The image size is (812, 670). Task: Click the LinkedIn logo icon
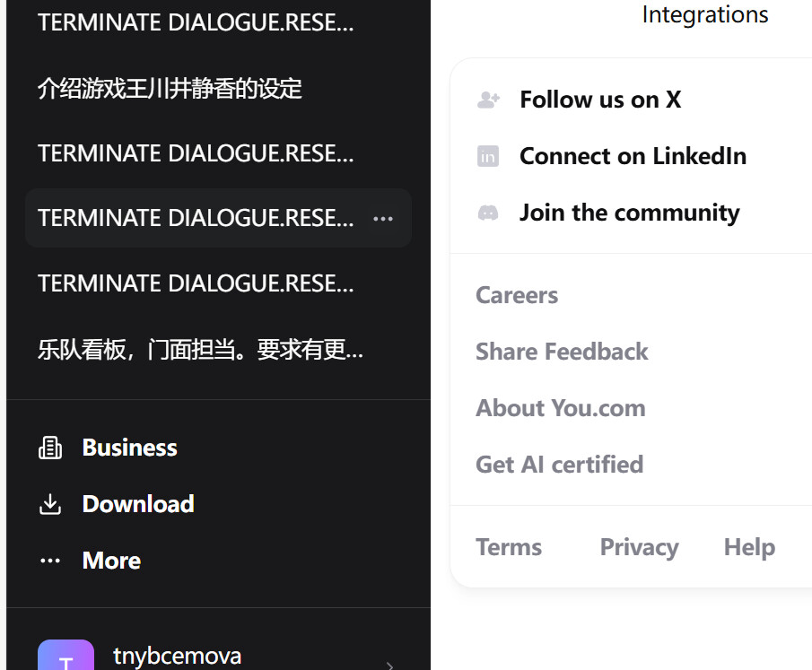point(488,156)
